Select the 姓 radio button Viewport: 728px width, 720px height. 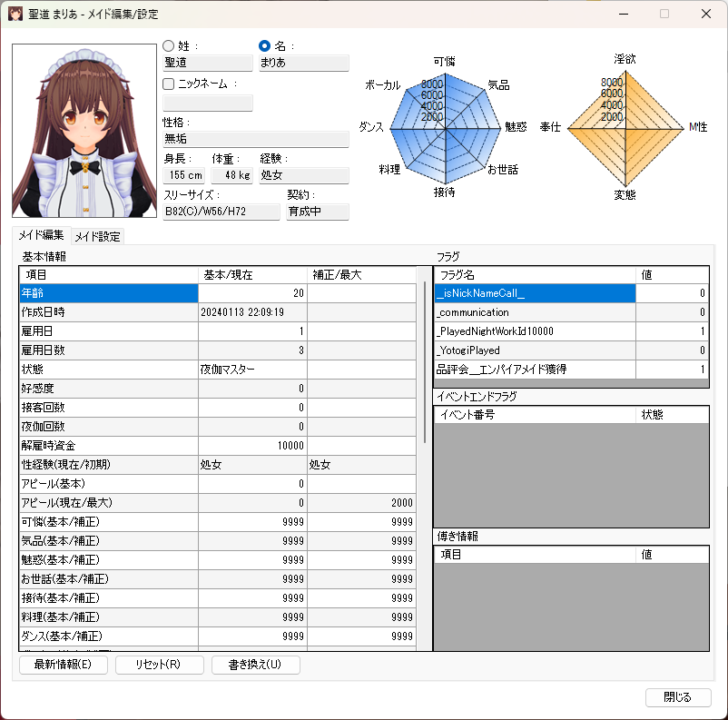[169, 45]
